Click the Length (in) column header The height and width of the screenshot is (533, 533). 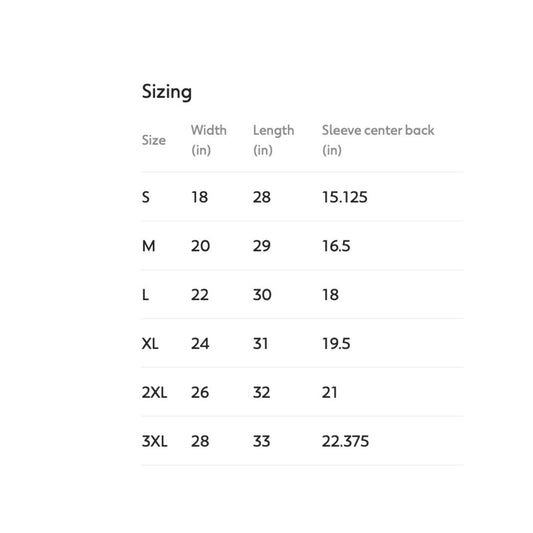(273, 140)
